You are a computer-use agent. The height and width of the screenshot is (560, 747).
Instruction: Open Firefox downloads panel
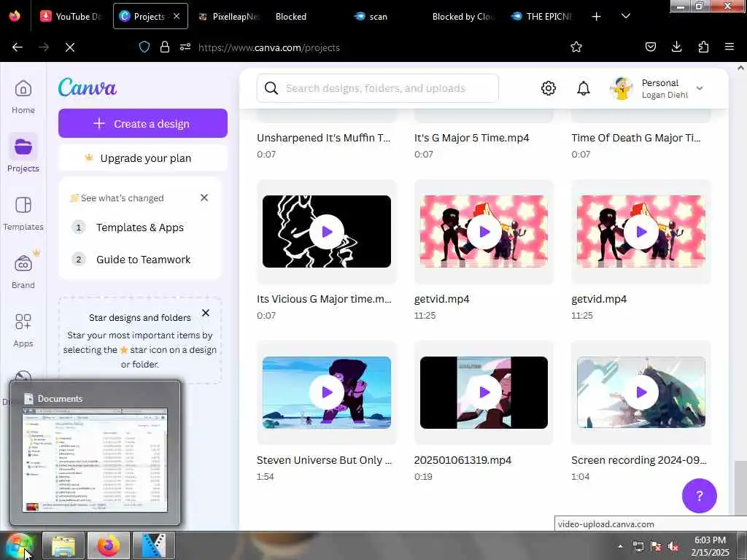click(x=676, y=47)
